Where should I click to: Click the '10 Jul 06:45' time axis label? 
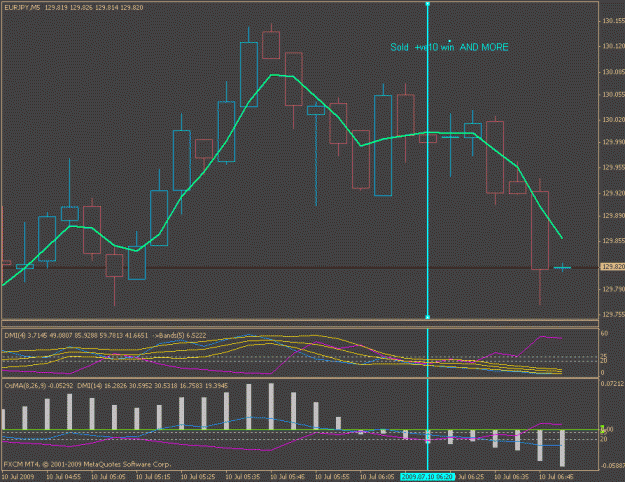(556, 477)
